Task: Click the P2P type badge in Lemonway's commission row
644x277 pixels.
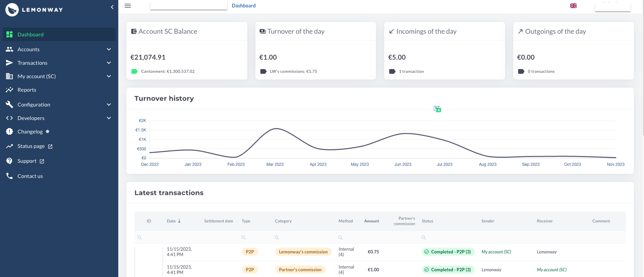Action: 250,252
